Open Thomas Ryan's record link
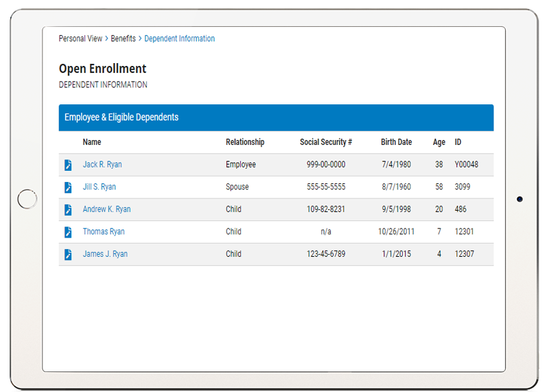549x392 pixels. [104, 232]
